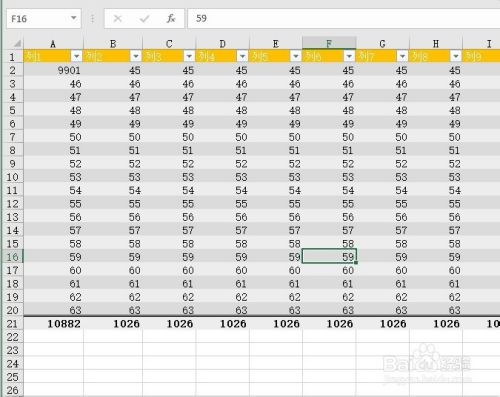Click table header cell in column D

[222, 56]
